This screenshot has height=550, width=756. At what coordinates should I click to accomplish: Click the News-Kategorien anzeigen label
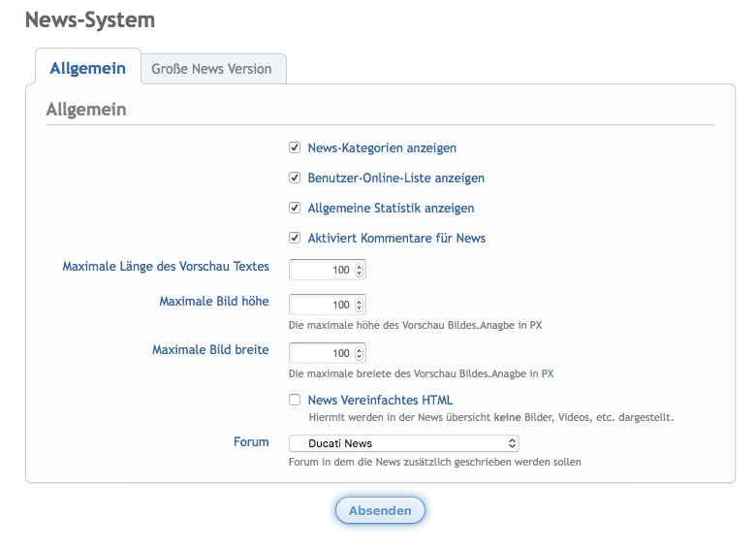tap(382, 148)
